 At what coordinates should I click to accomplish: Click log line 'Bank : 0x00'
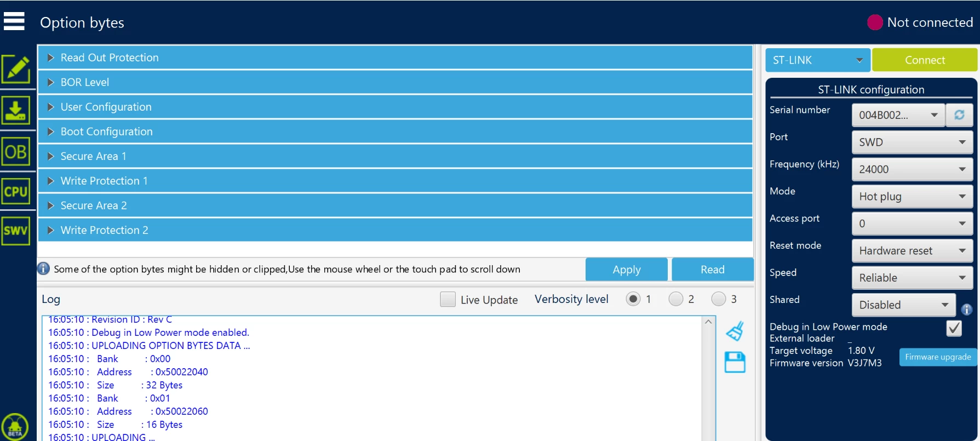point(110,359)
